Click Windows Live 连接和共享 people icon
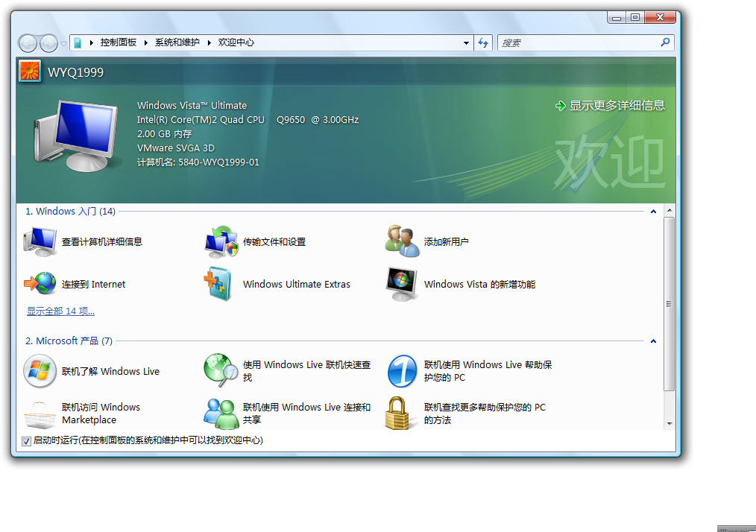This screenshot has height=532, width=756. point(221,414)
